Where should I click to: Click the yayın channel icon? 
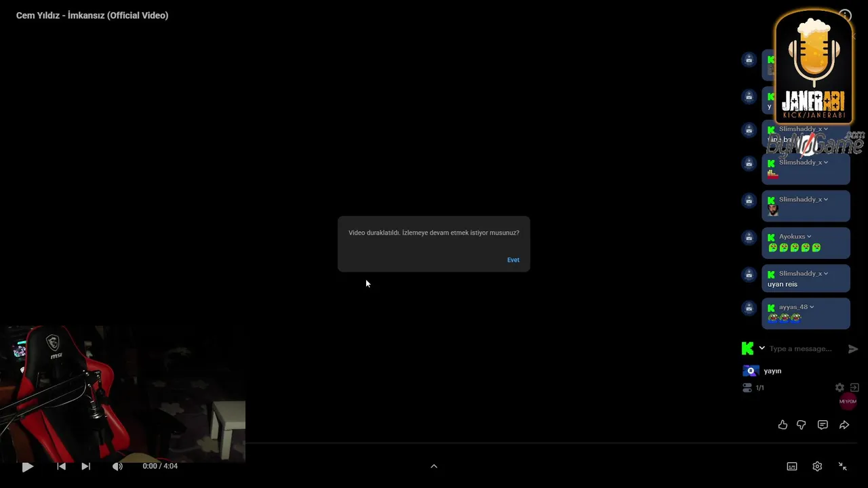(751, 371)
